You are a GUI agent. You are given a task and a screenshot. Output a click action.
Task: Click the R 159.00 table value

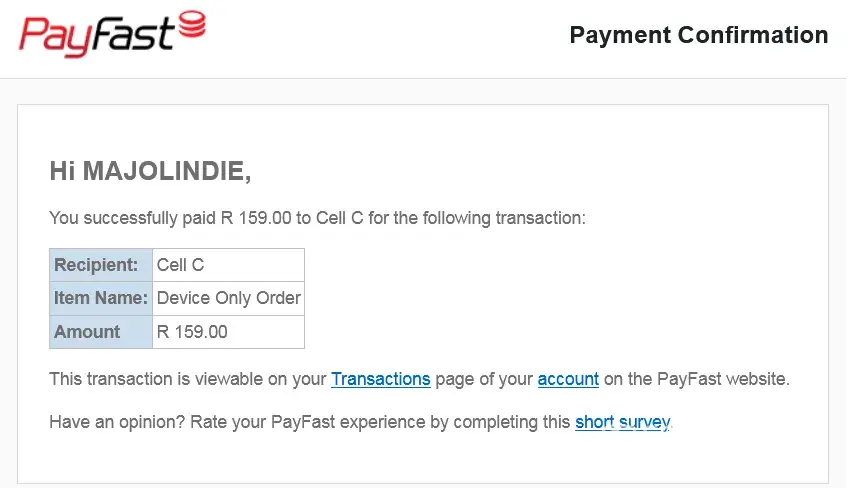point(192,332)
